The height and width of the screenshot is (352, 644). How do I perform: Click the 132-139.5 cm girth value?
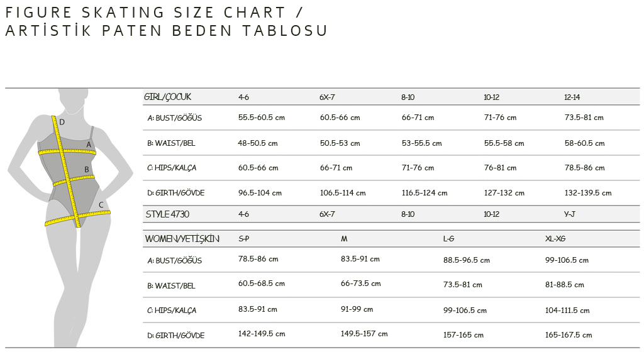(x=588, y=193)
